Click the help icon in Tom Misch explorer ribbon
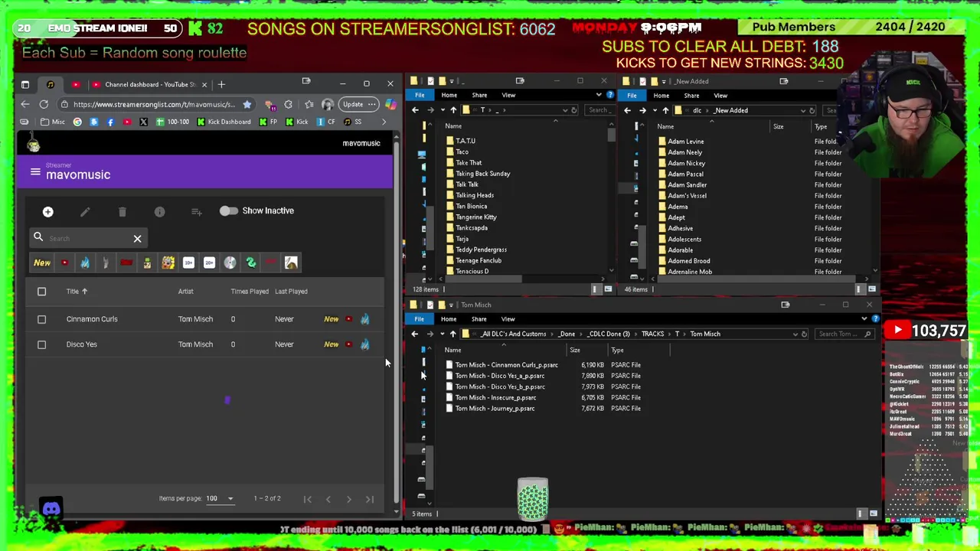Viewport: 980px width, 551px height. point(875,318)
